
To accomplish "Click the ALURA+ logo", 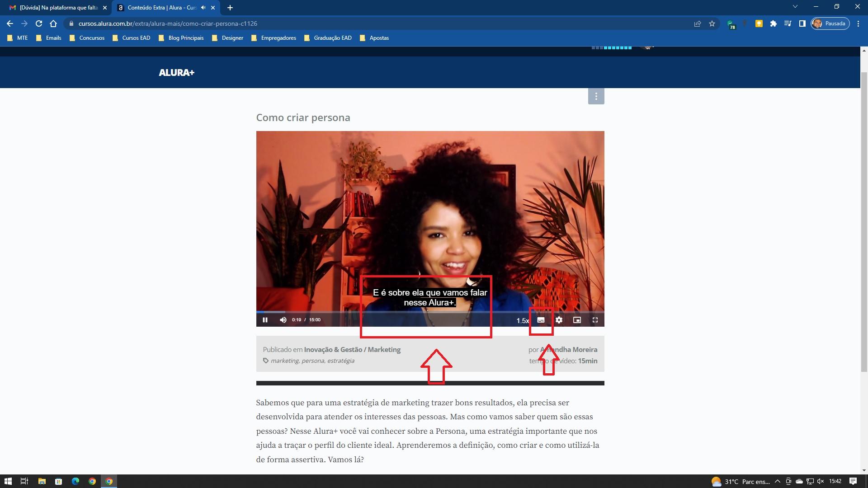I will click(176, 72).
